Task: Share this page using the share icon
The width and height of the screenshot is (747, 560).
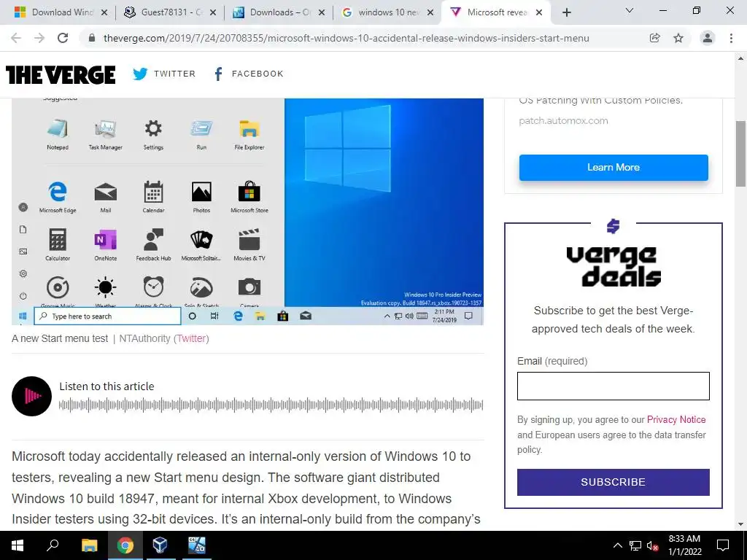Action: click(x=655, y=38)
